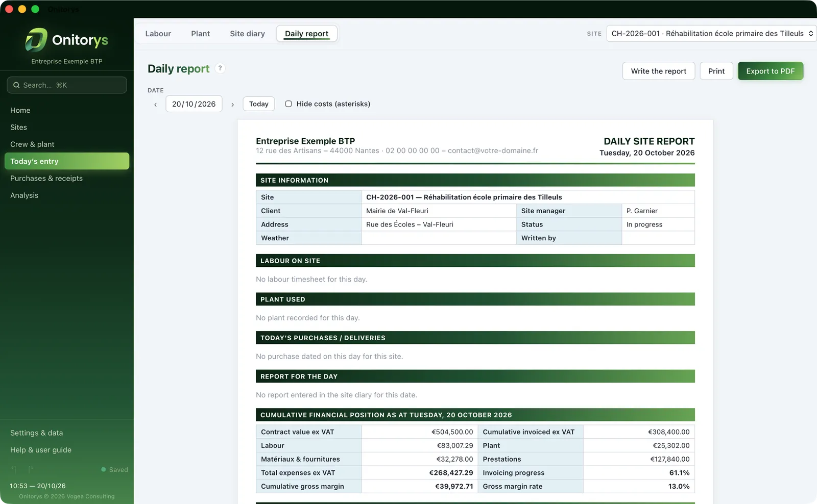Click the magnifier icon in search box
The height and width of the screenshot is (504, 817).
click(x=16, y=85)
